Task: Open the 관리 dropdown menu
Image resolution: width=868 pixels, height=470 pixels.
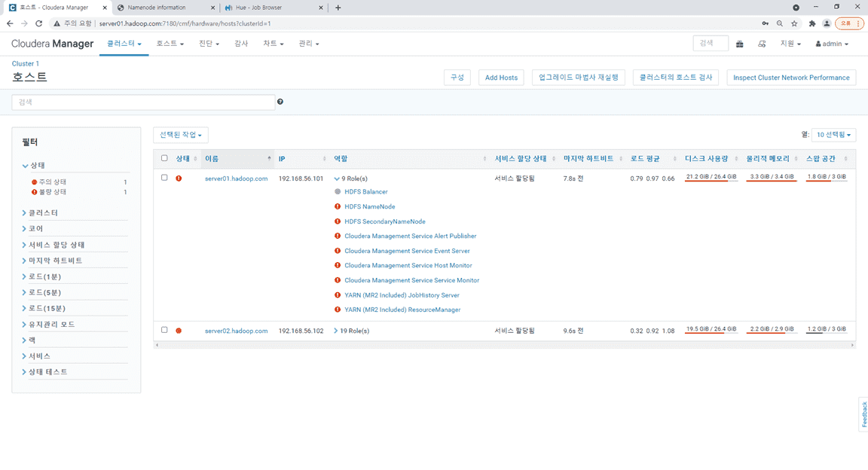Action: [x=308, y=44]
